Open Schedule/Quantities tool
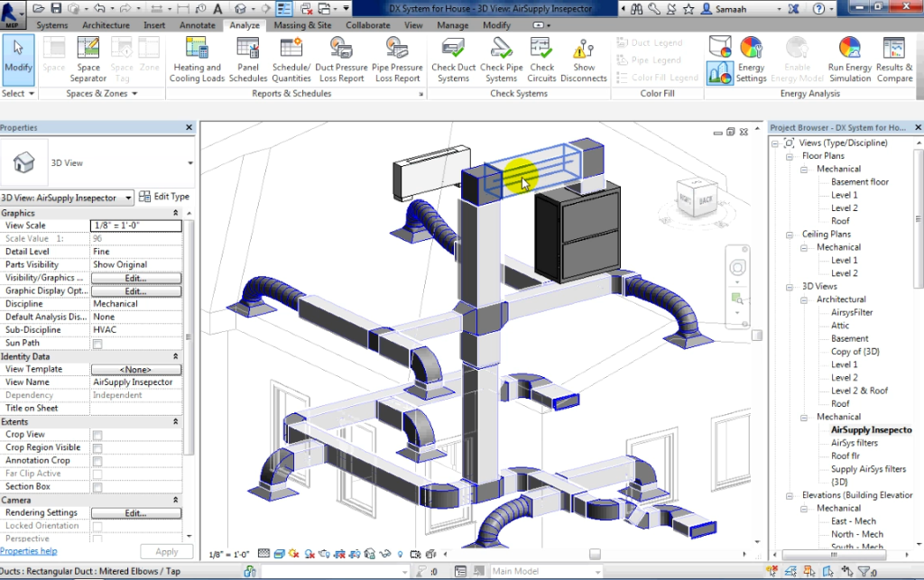This screenshot has height=580, width=924. (x=291, y=60)
